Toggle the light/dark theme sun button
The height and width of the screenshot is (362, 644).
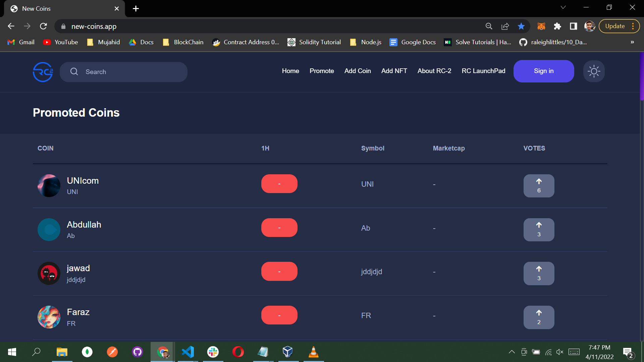594,71
